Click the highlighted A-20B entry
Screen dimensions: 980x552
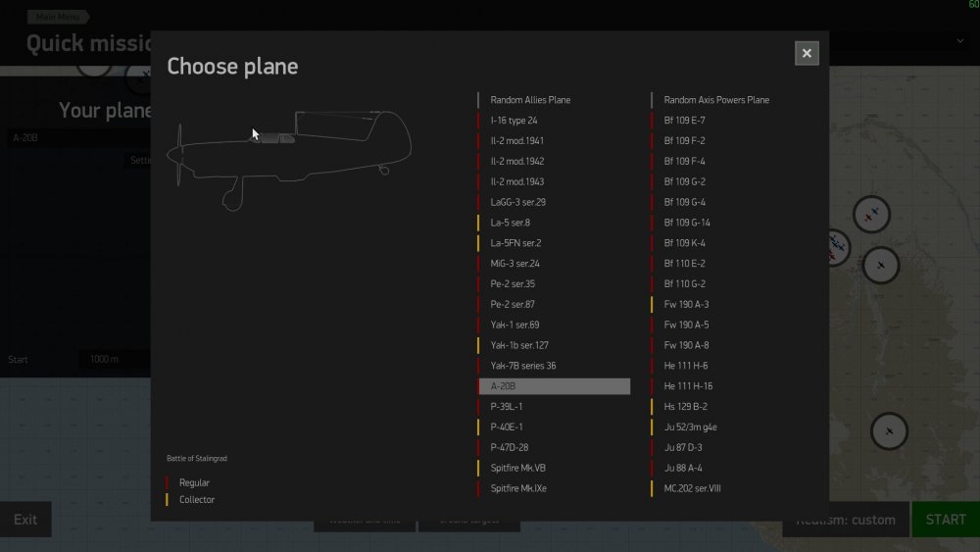(x=554, y=386)
